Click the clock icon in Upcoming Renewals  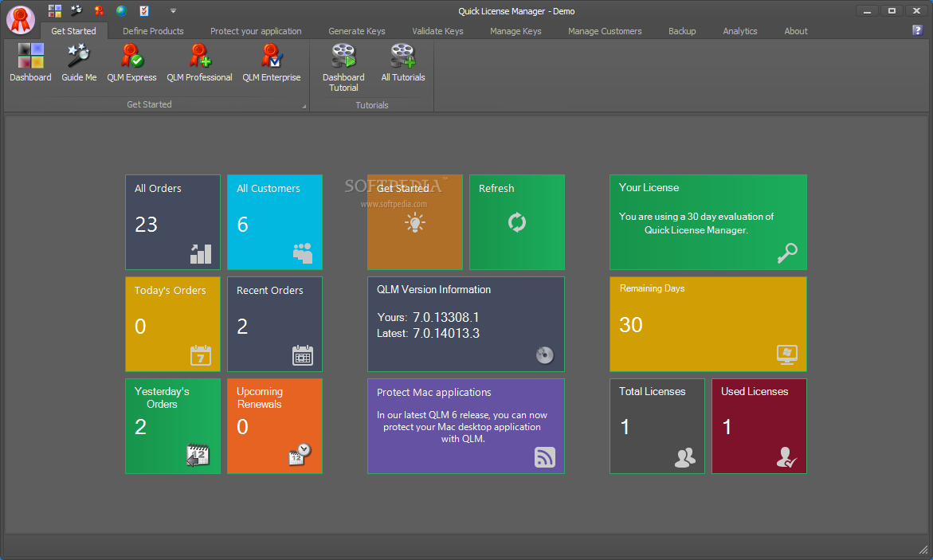(300, 454)
